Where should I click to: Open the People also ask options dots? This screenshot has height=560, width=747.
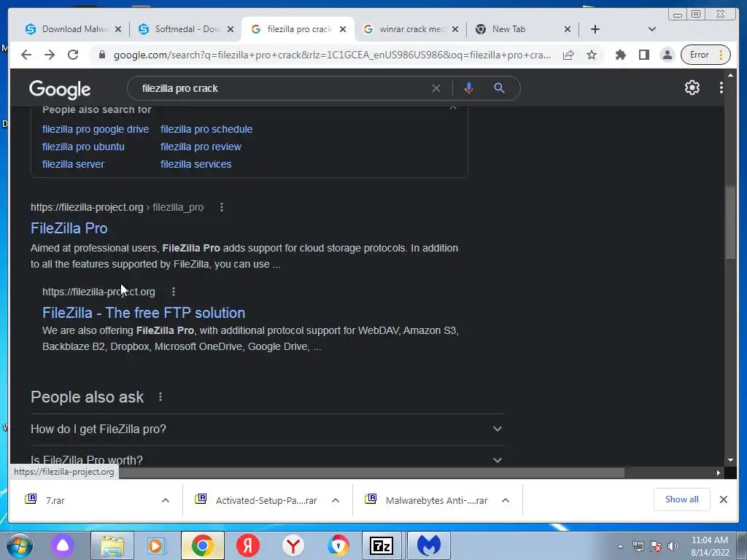pos(160,397)
